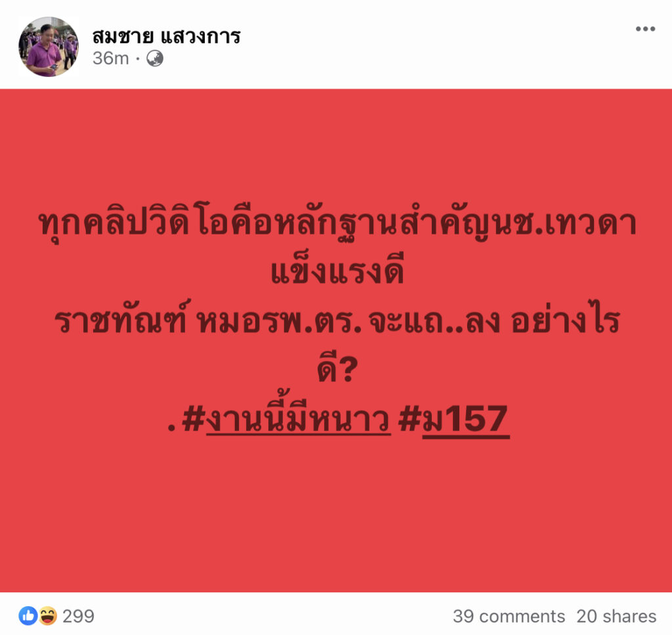Click the globe public audience icon
Viewport: 672px width, 635px height.
[x=155, y=58]
